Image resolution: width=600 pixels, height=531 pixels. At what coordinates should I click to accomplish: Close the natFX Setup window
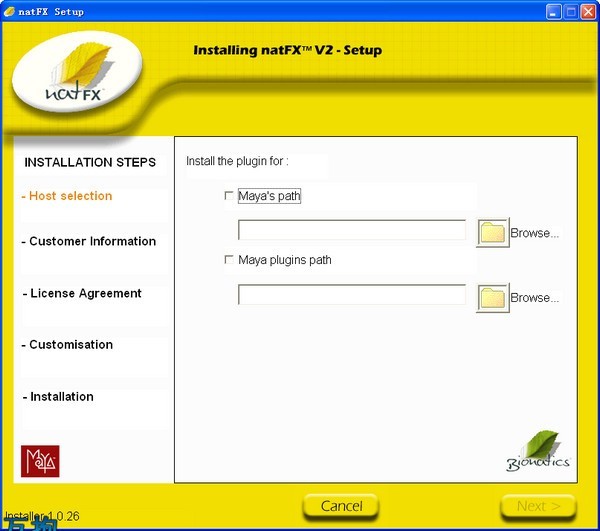pyautogui.click(x=587, y=11)
